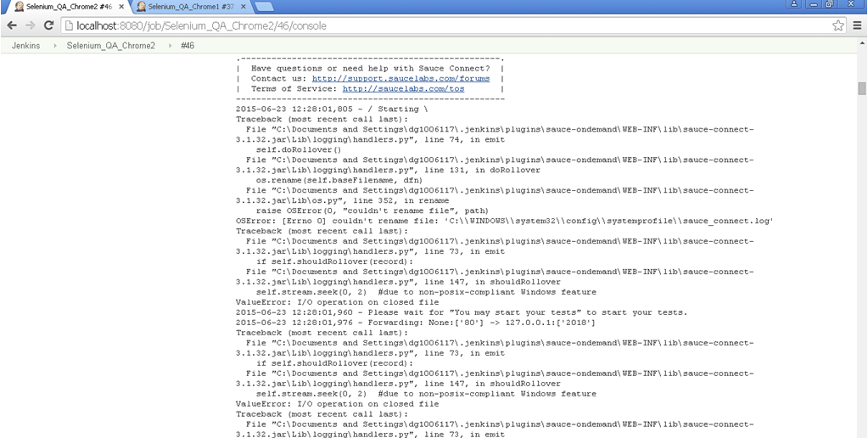The height and width of the screenshot is (438, 868).
Task: Expand the arrow after Jenkins breadcrumb
Action: tap(56, 46)
